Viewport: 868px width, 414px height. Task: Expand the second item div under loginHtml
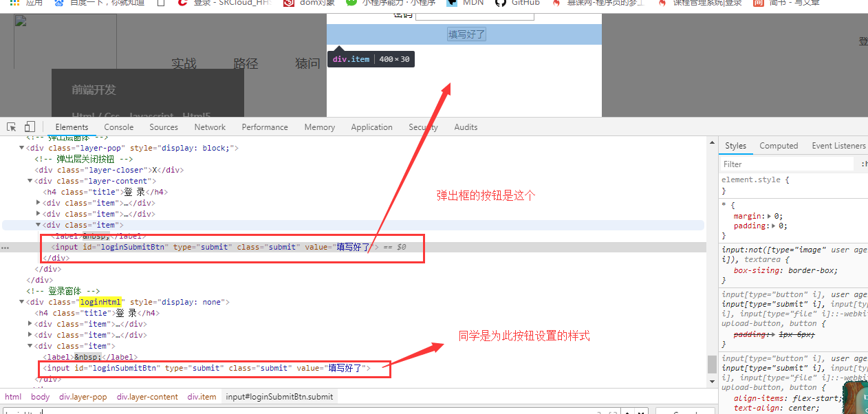coord(30,335)
